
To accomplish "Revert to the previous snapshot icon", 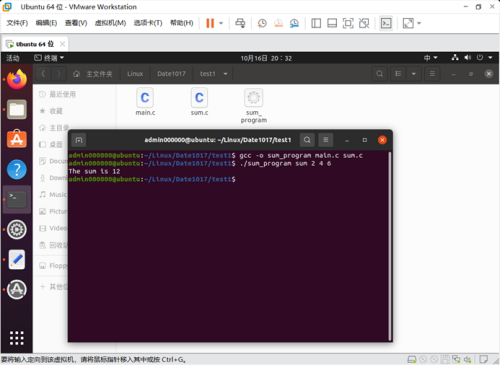I will point(278,23).
